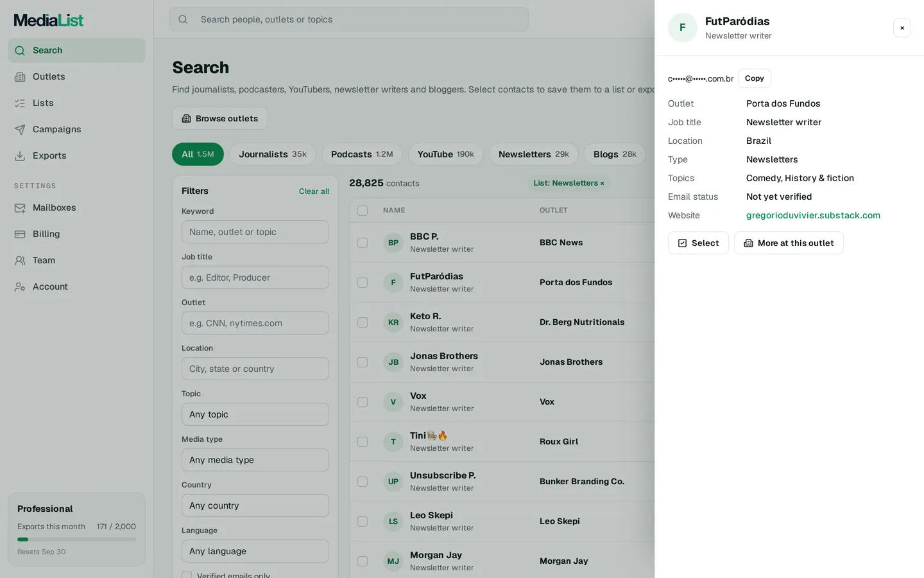924x578 pixels.
Task: Click the Account user icon
Action: pos(20,287)
